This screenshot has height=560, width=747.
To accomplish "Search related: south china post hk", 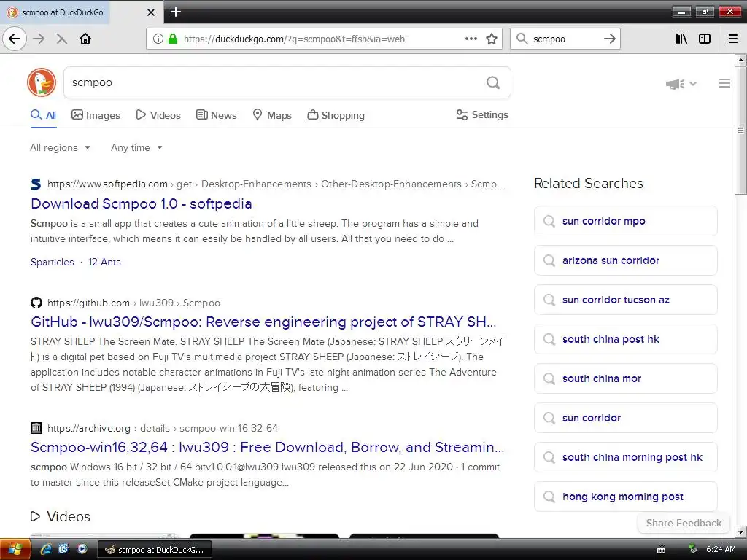I will pos(625,339).
